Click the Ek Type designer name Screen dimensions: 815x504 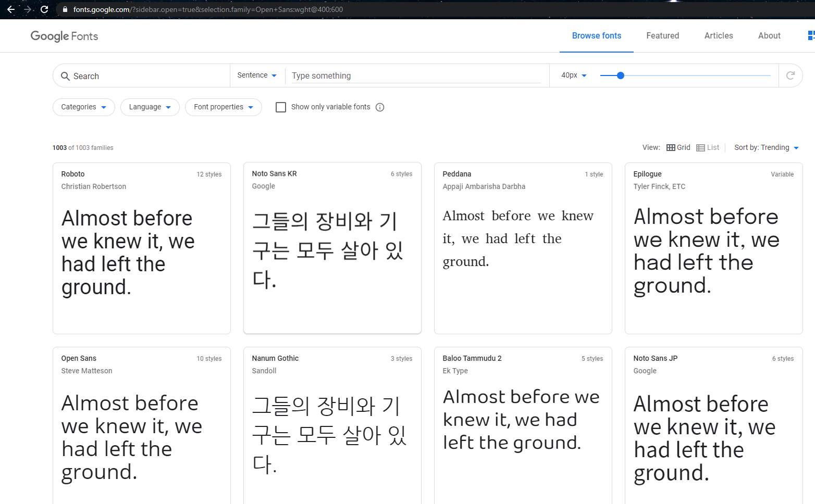coord(455,371)
